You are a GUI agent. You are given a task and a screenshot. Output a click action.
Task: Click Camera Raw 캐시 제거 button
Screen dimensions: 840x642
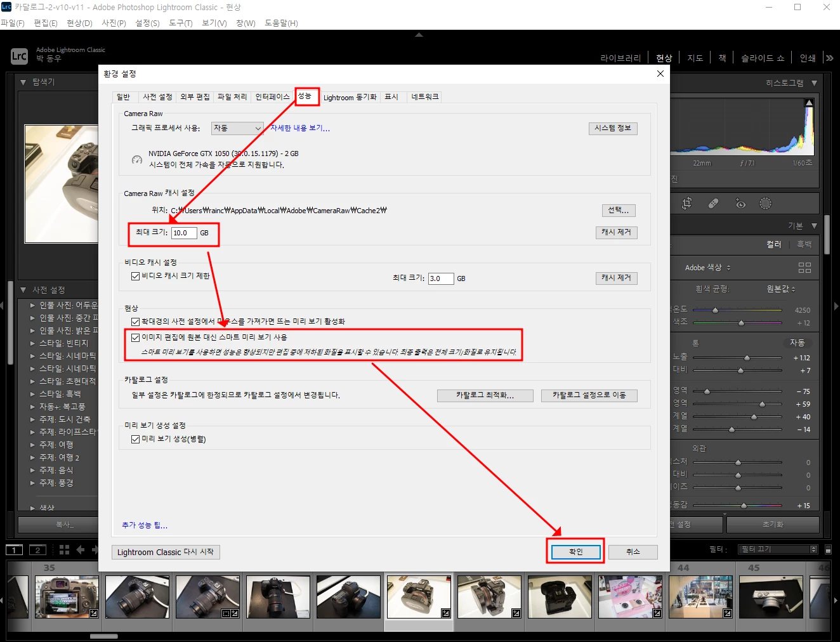pyautogui.click(x=616, y=232)
